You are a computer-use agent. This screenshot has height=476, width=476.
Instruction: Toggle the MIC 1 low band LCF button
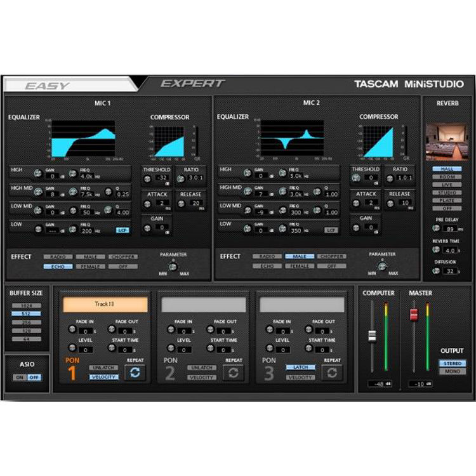[122, 230]
